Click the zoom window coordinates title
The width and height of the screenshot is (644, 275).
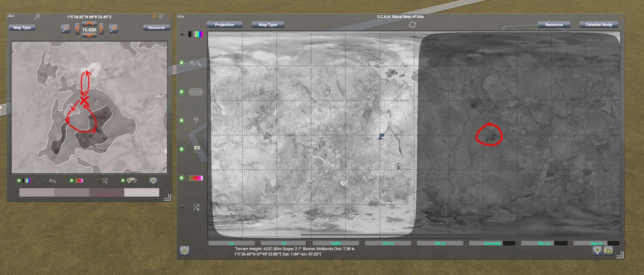(x=89, y=17)
